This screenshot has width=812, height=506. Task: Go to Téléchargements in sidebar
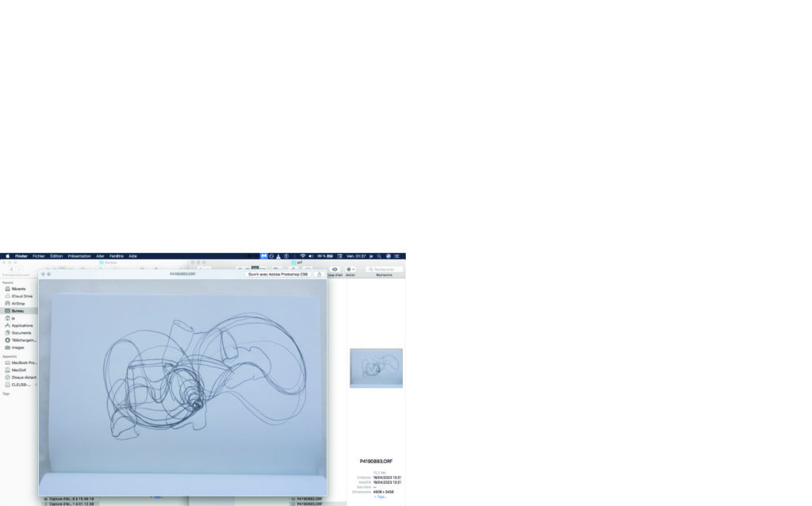point(23,340)
